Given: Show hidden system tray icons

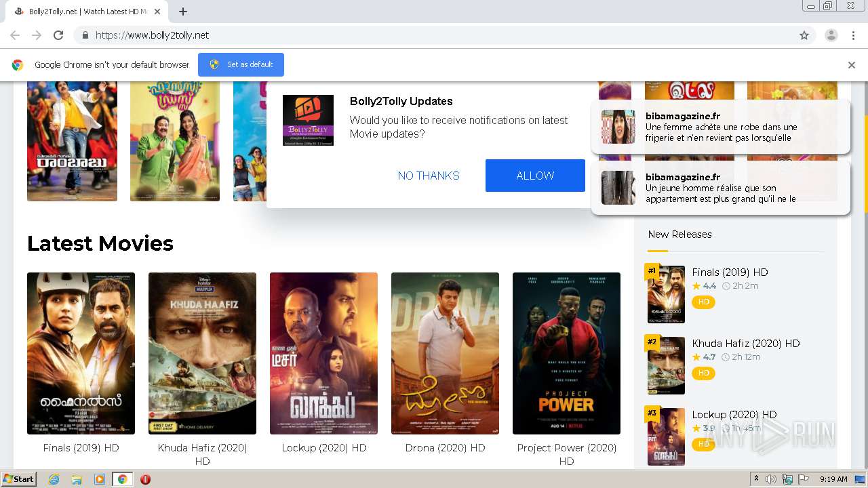Looking at the screenshot, I should coord(756,479).
